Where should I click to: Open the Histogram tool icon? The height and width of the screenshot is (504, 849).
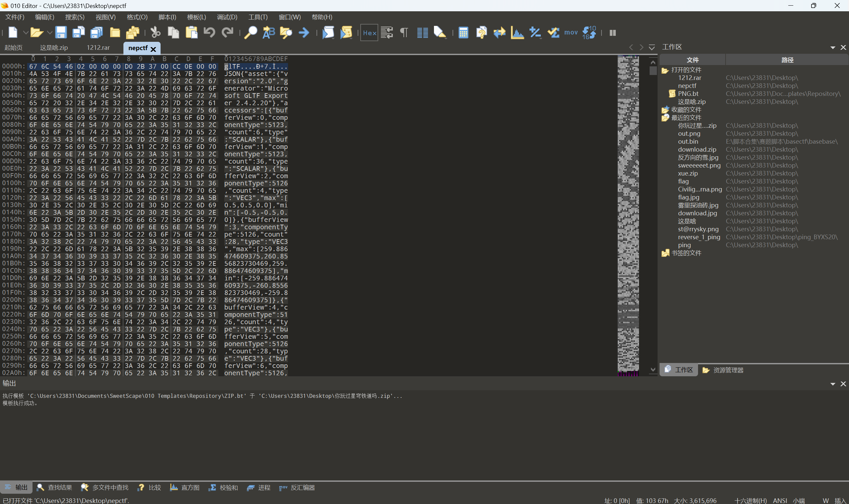tap(517, 33)
